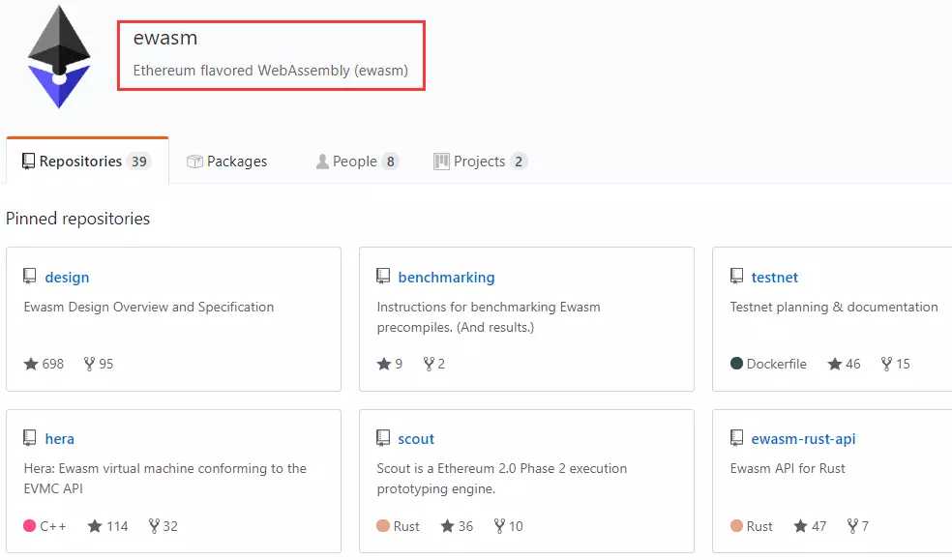Click the People person icon
Screen dimensions: 952x560
click(322, 162)
